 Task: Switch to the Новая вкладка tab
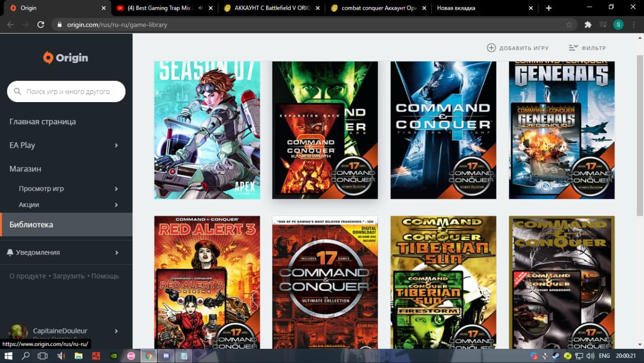(x=486, y=8)
